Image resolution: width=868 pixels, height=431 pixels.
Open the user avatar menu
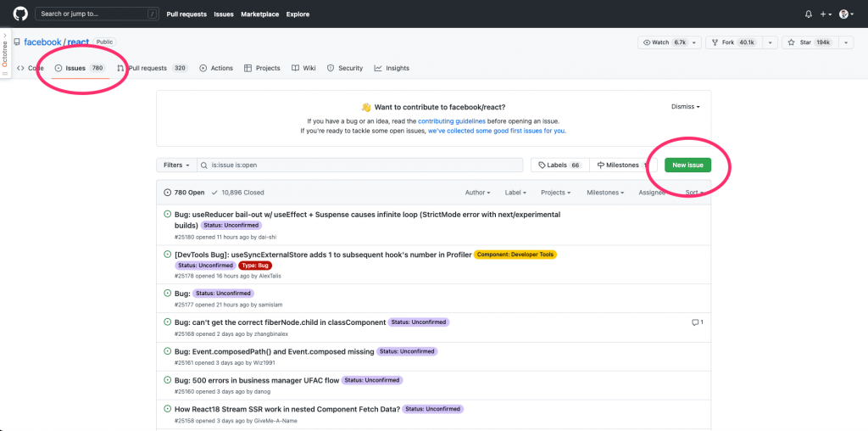pyautogui.click(x=847, y=14)
